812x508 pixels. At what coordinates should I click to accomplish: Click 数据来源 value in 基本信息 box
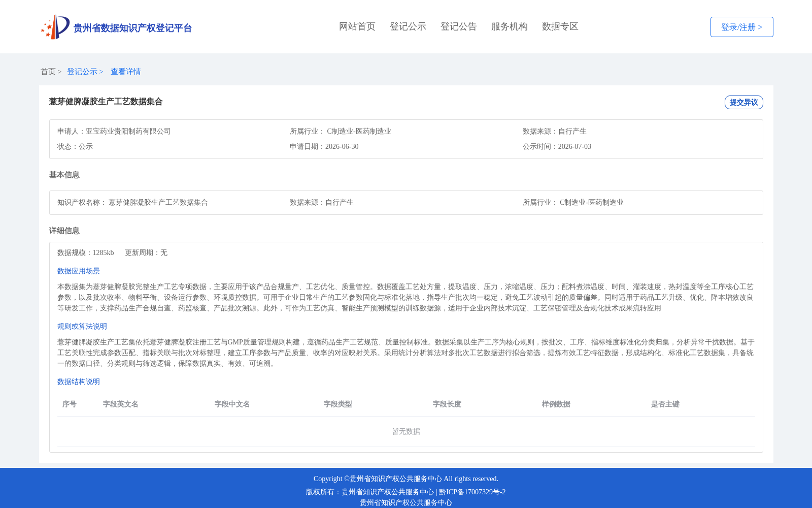pyautogui.click(x=339, y=202)
